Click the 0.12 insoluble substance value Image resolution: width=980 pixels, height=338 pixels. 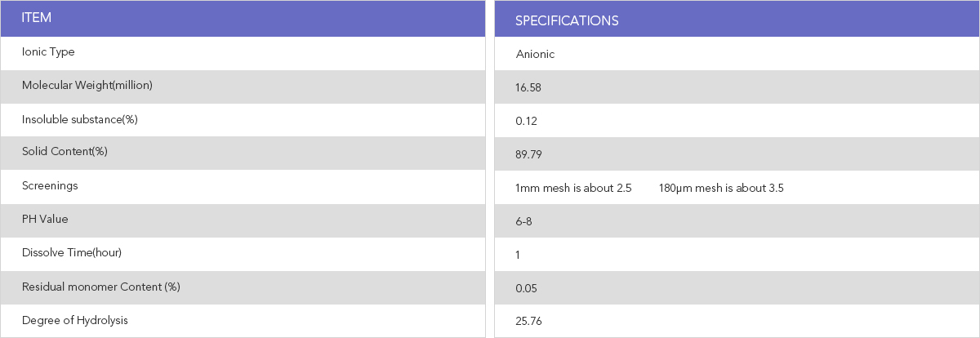(526, 121)
